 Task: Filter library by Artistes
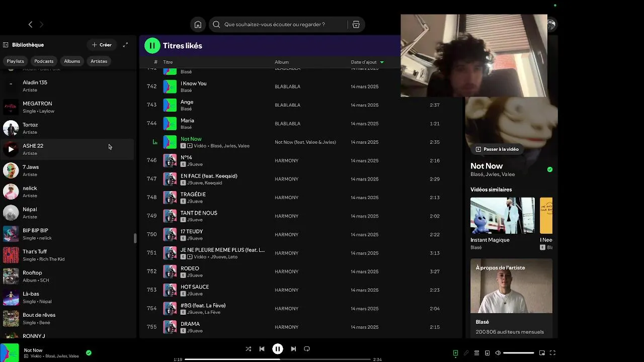pos(99,61)
